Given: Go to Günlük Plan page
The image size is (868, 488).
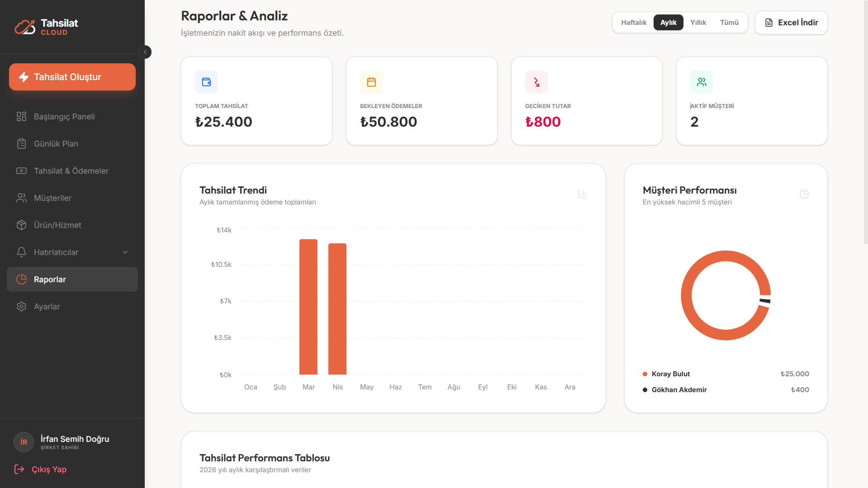Looking at the screenshot, I should click(72, 144).
